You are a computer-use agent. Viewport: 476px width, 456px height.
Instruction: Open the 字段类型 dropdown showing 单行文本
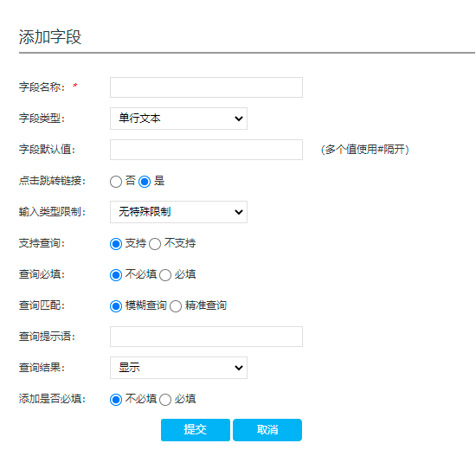tap(178, 119)
